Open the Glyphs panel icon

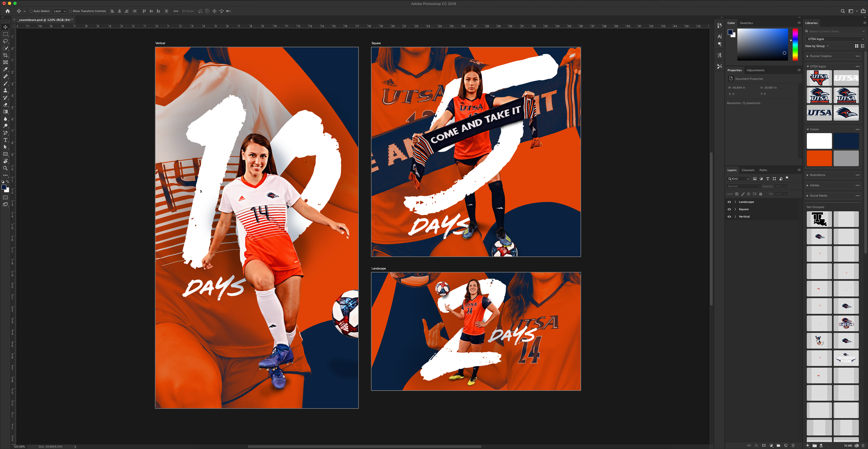click(x=719, y=55)
